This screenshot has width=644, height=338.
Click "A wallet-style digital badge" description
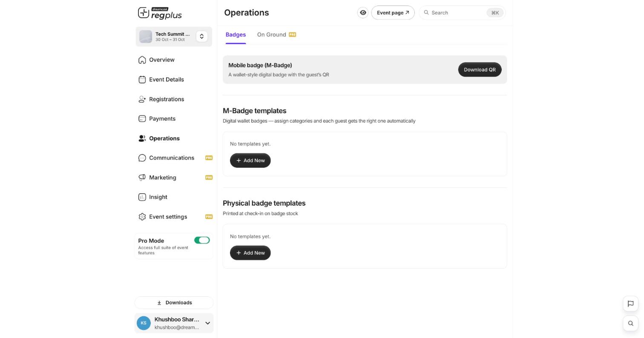click(x=279, y=75)
